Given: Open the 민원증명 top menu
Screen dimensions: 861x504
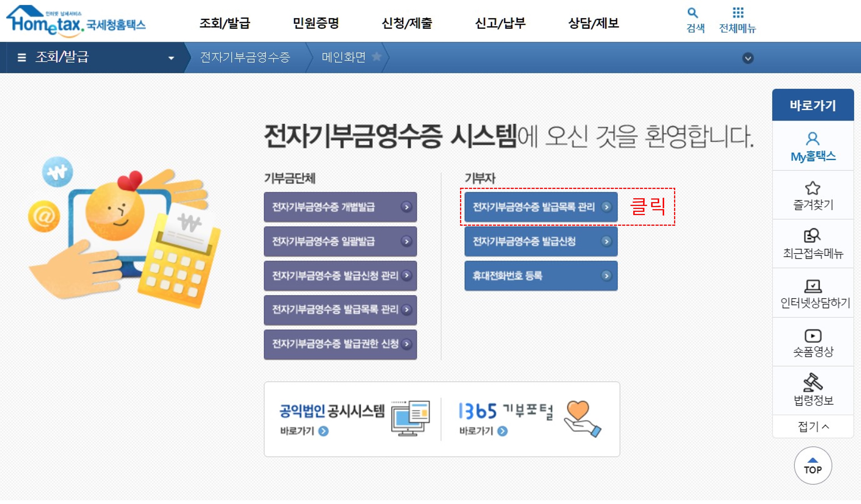Looking at the screenshot, I should coord(316,23).
